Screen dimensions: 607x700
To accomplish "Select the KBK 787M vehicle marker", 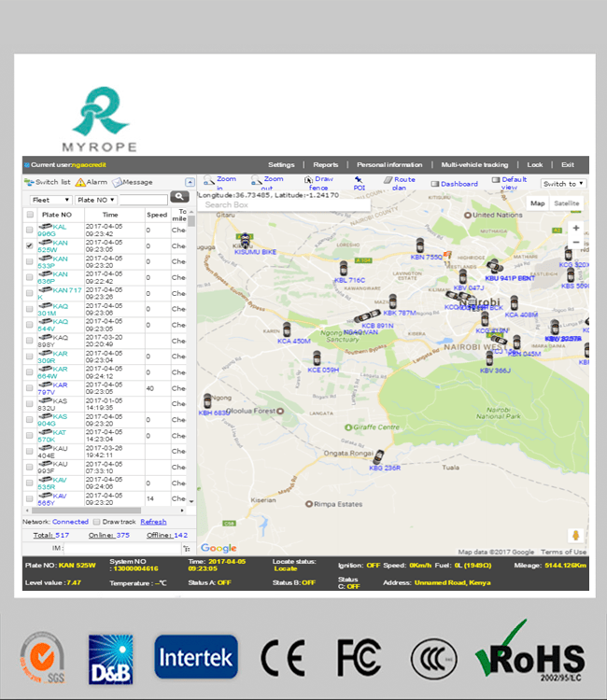I will (x=392, y=301).
